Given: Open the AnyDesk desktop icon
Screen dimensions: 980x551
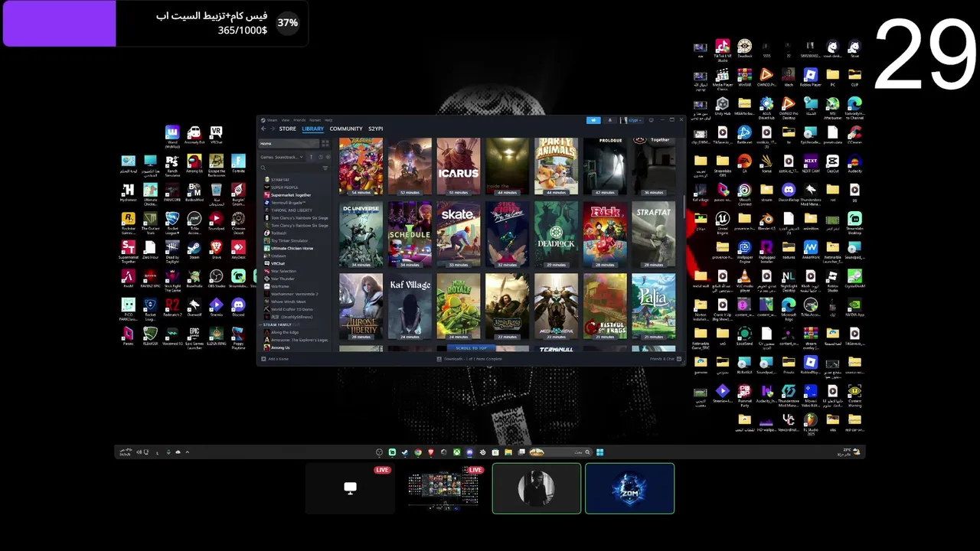Looking at the screenshot, I should (238, 249).
